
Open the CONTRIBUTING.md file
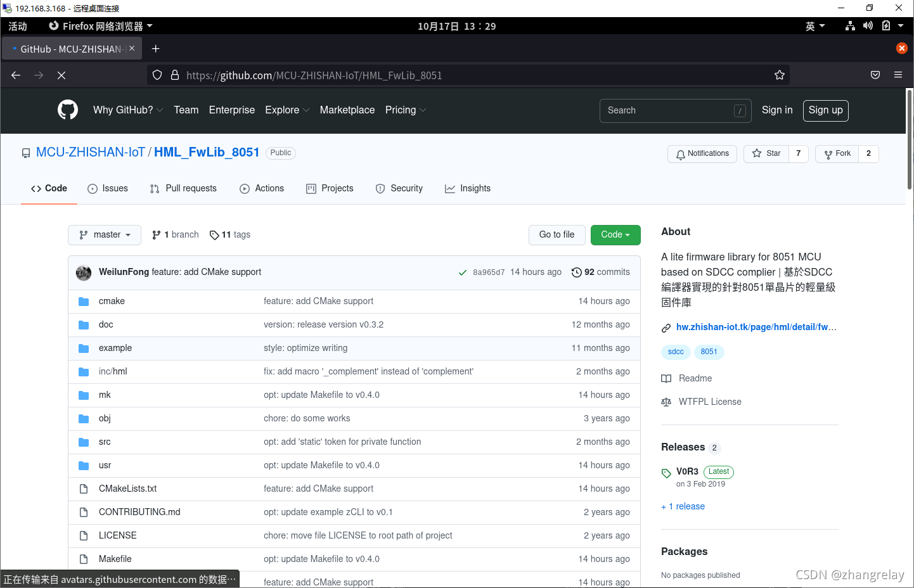coord(139,512)
